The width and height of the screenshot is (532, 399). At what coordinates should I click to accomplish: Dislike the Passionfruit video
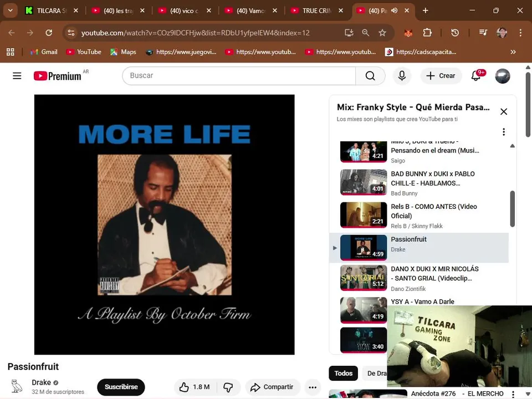coord(228,387)
